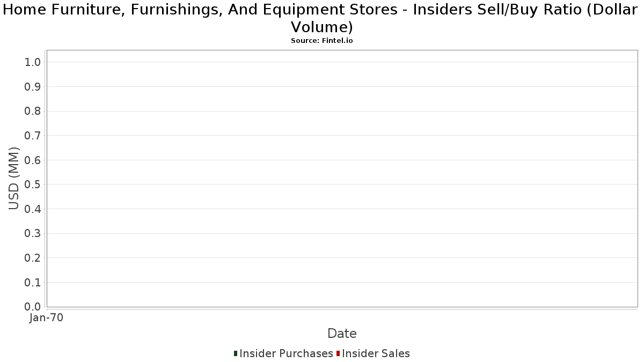Click the 0.2 y-axis tick label
Screen dimensions: 644x362
click(x=33, y=258)
